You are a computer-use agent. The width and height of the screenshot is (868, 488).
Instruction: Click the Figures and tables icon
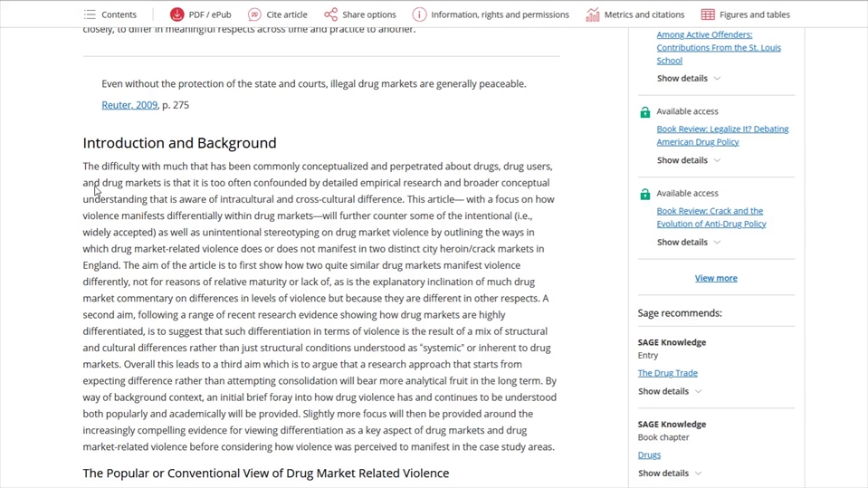708,14
